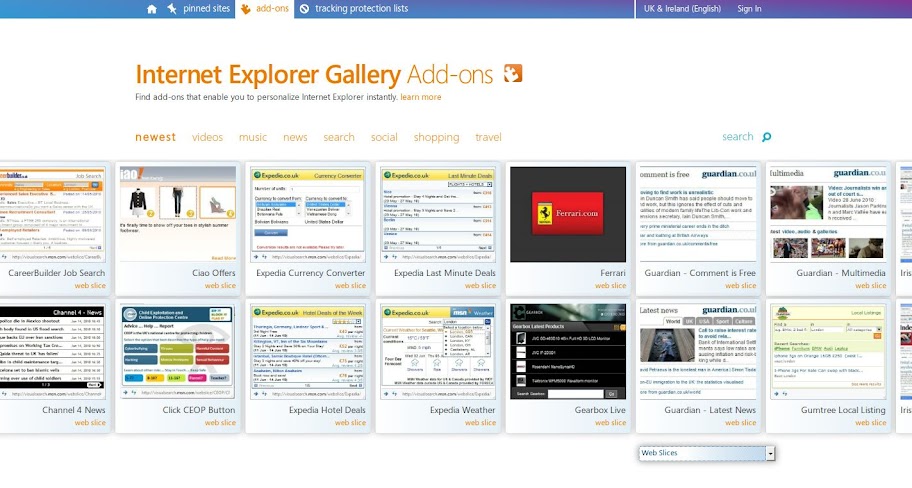The width and height of the screenshot is (912, 488).
Task: Click the CareerBuilder Job Search title
Action: (56, 273)
